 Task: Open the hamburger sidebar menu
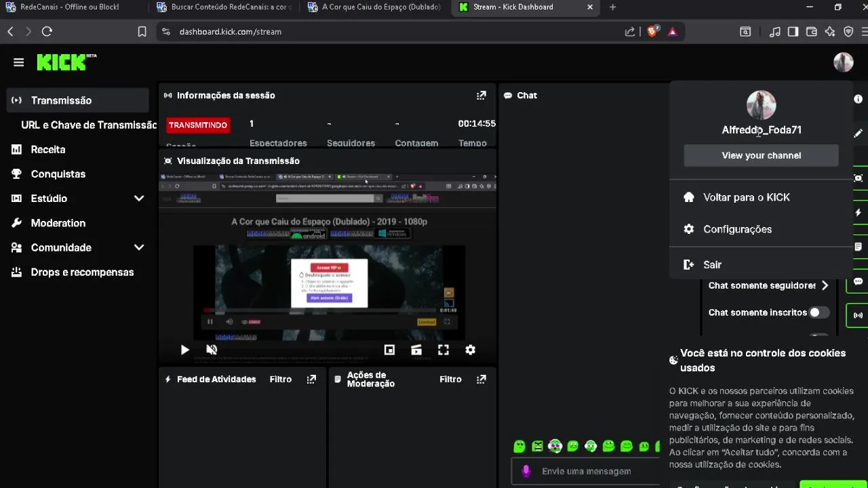click(x=18, y=62)
